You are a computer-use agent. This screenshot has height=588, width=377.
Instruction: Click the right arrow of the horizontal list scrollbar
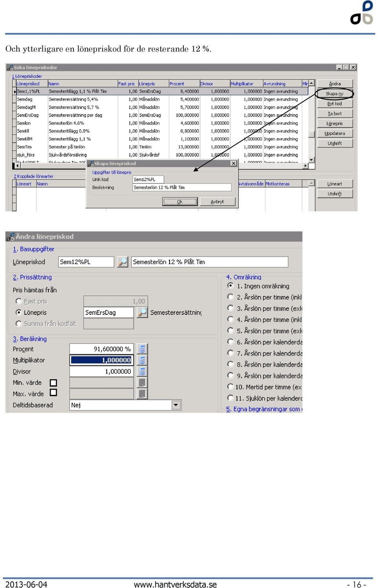[x=306, y=166]
